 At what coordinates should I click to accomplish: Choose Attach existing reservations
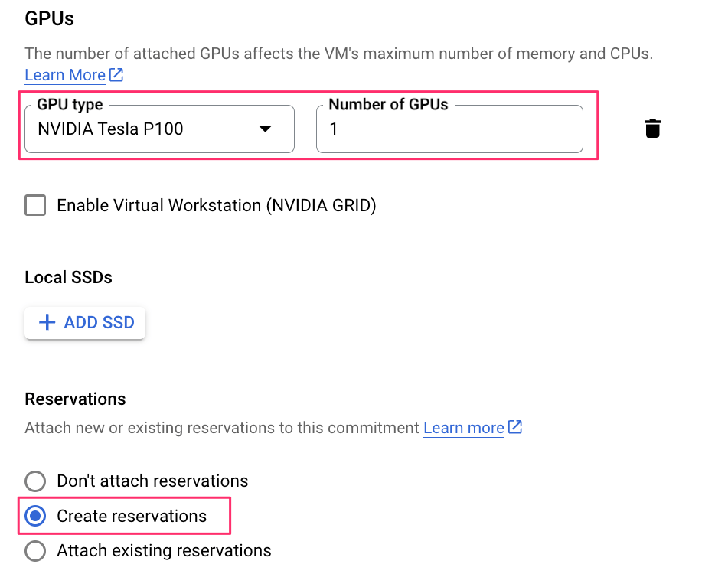click(34, 550)
